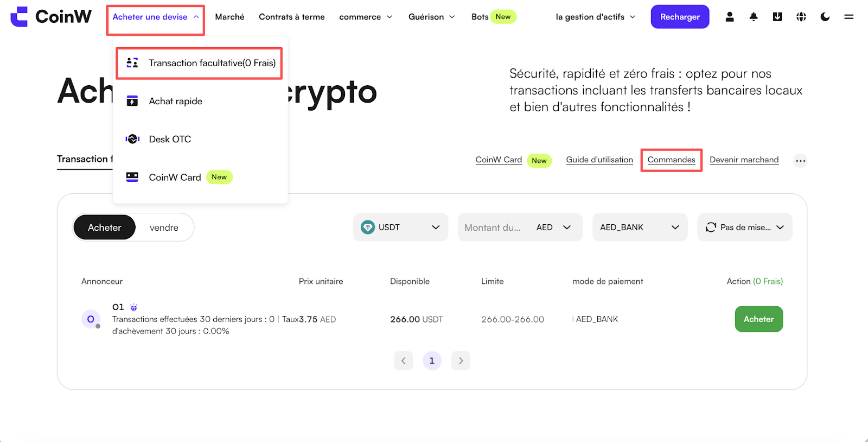Click the Recharger button

(680, 17)
